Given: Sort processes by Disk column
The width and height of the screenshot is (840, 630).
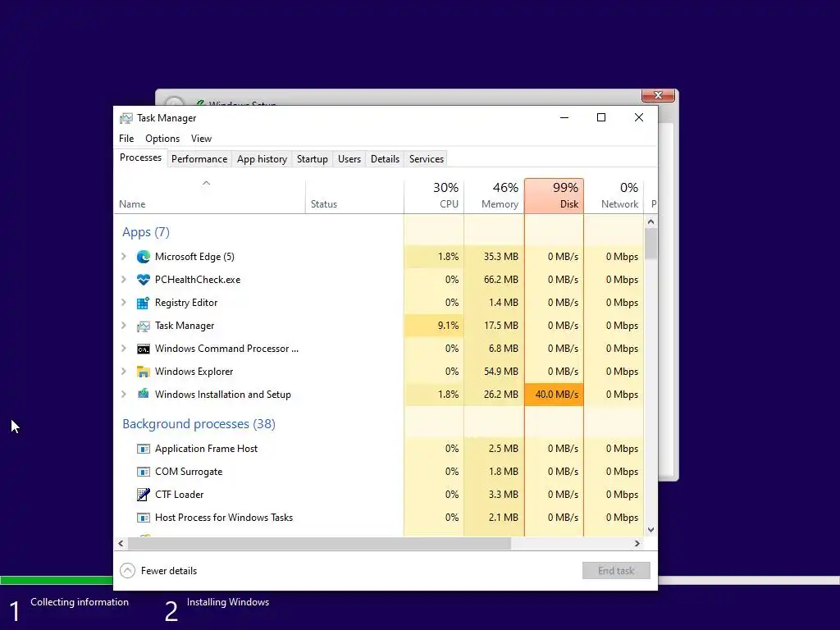Looking at the screenshot, I should point(554,196).
